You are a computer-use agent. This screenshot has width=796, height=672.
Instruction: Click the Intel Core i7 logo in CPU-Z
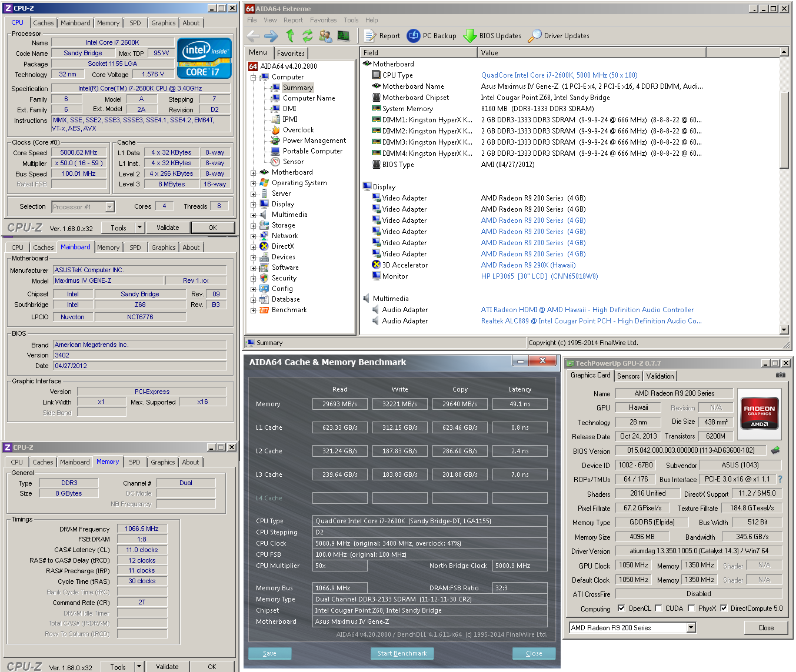point(204,58)
